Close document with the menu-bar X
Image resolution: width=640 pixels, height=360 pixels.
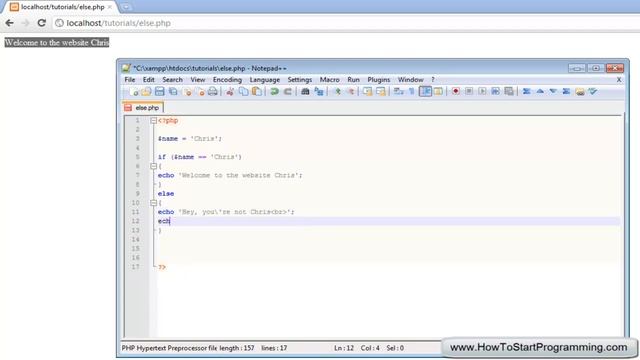619,80
